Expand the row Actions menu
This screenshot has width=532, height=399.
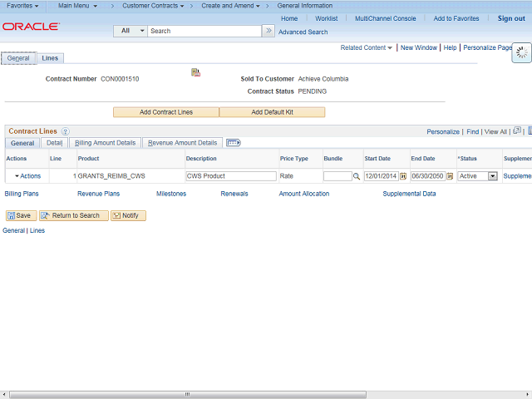(x=27, y=176)
